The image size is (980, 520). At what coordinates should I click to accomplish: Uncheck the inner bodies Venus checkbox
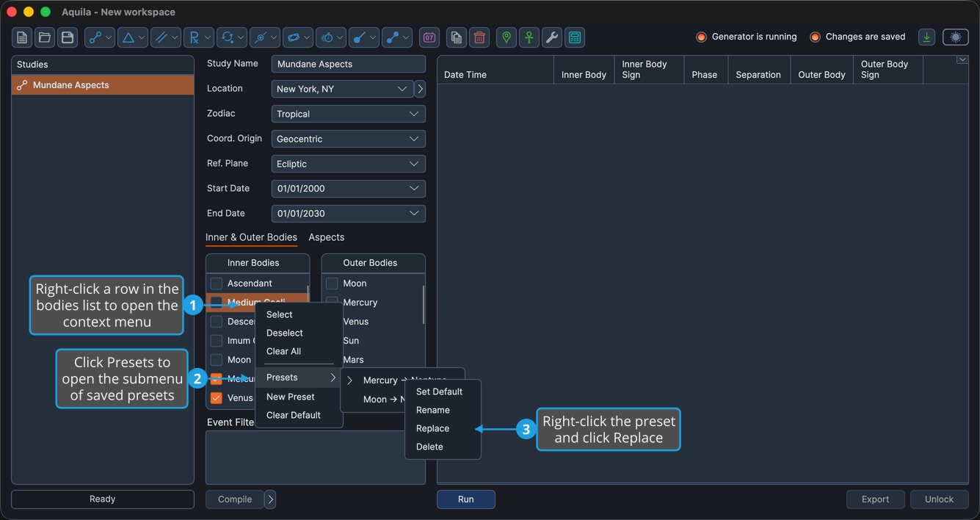217,398
